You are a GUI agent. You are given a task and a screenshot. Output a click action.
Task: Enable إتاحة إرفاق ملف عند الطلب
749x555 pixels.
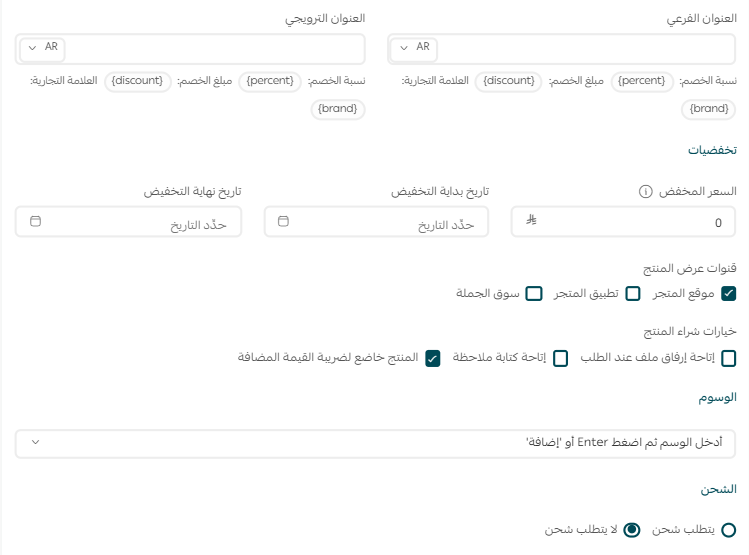tap(728, 358)
